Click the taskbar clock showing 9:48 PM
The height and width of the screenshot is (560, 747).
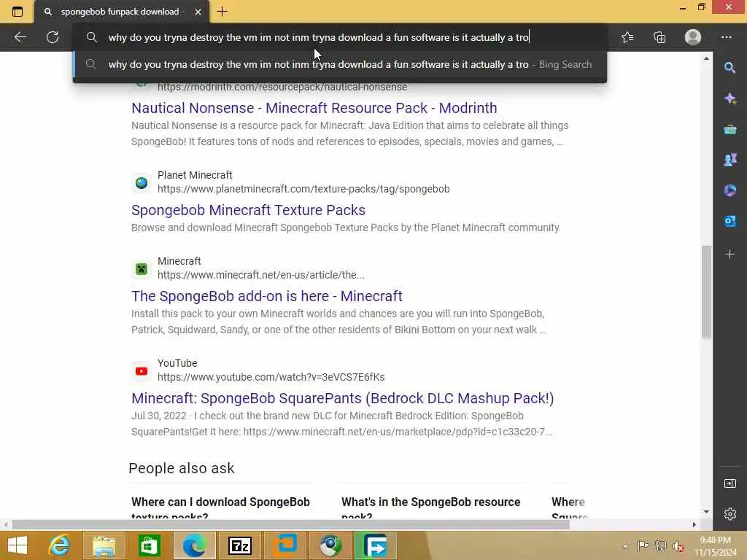point(715,546)
